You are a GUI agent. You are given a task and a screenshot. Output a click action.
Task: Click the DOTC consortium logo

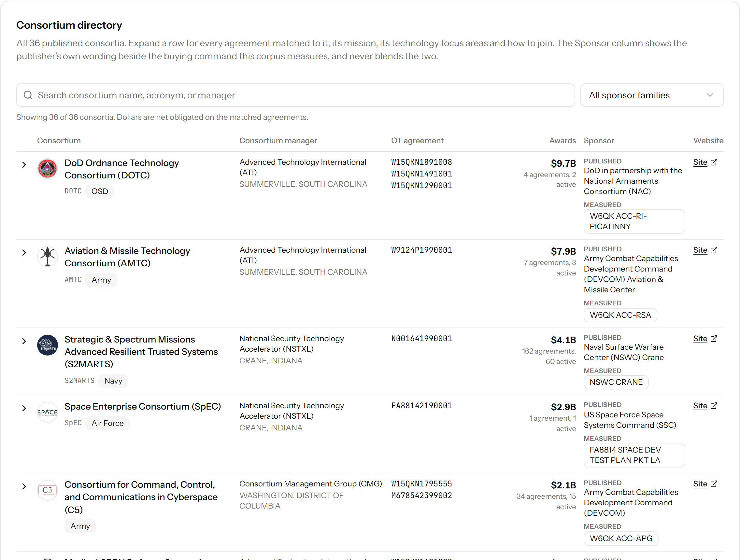click(x=48, y=169)
